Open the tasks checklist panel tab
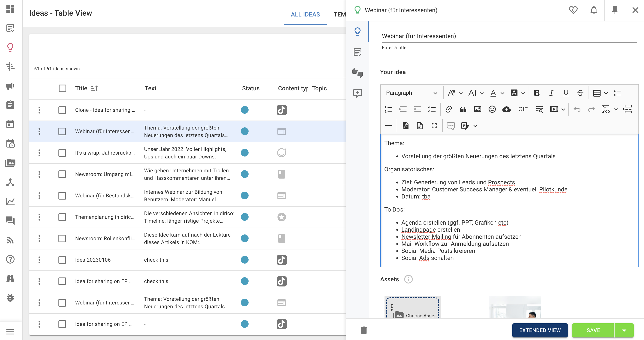This screenshot has height=340, width=644. tap(358, 52)
